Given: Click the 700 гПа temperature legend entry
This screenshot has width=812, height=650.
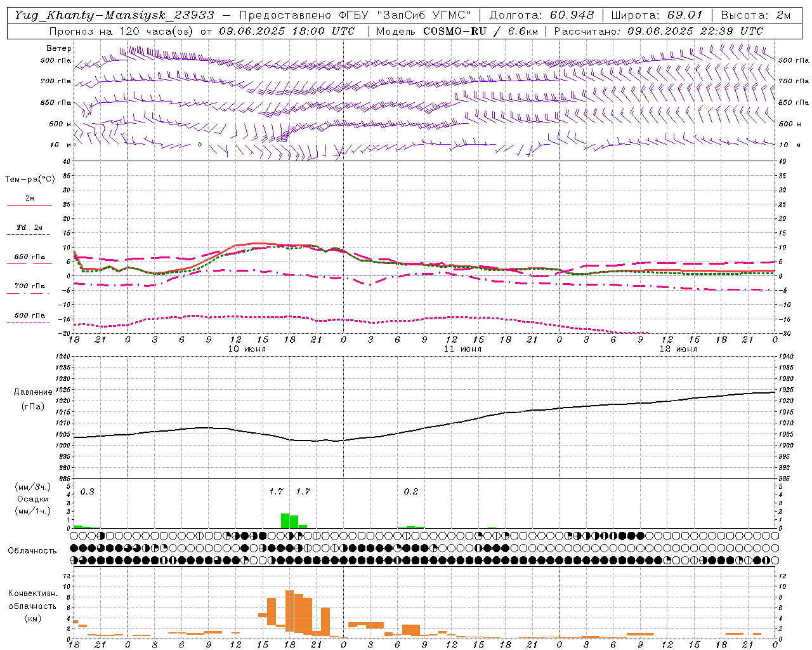Looking at the screenshot, I should pos(30,286).
